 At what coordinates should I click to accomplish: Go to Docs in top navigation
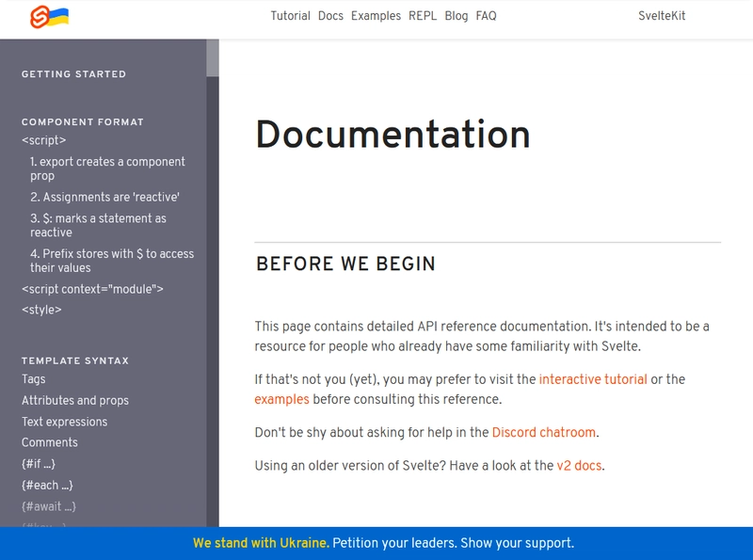click(x=330, y=16)
